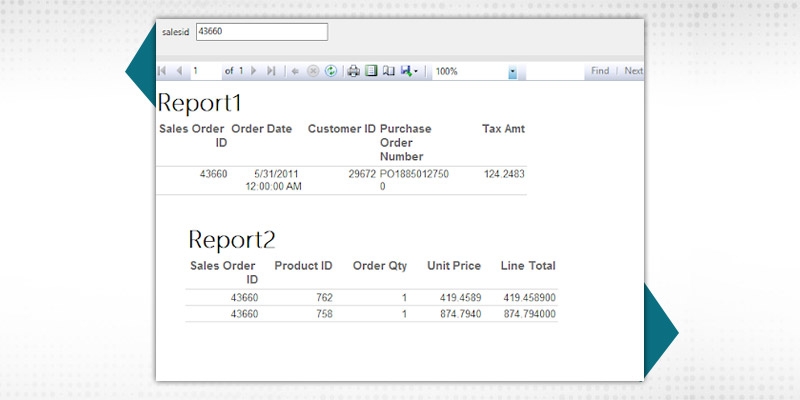
Task: Stop report rendering
Action: (312, 71)
